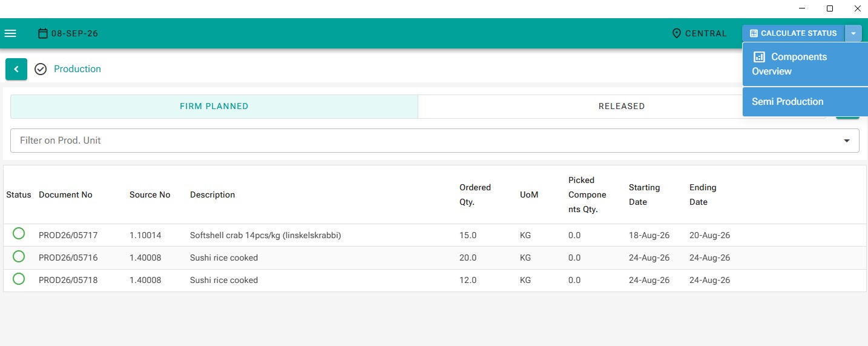Close the application window
The image size is (868, 346).
[857, 8]
